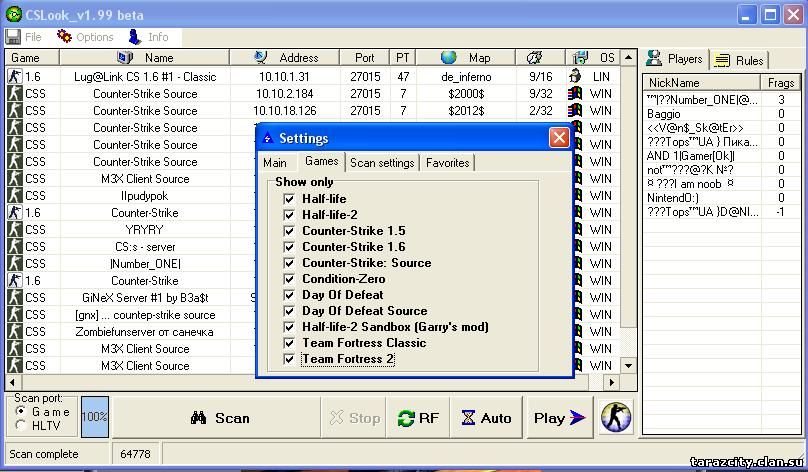Click CSS icon of |Number_ONE| server row

[x=14, y=263]
